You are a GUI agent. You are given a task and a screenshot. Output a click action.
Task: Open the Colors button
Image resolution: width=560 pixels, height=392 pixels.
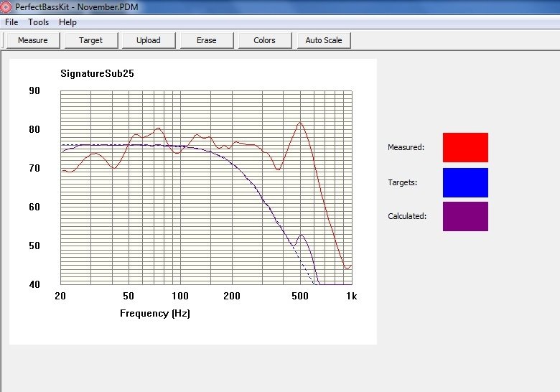(x=265, y=40)
